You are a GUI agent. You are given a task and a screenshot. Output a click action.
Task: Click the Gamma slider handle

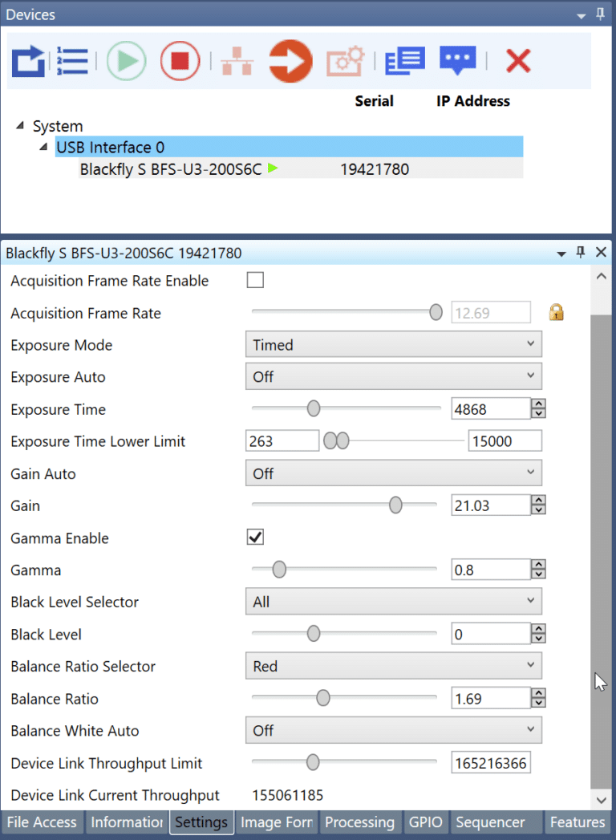point(279,569)
